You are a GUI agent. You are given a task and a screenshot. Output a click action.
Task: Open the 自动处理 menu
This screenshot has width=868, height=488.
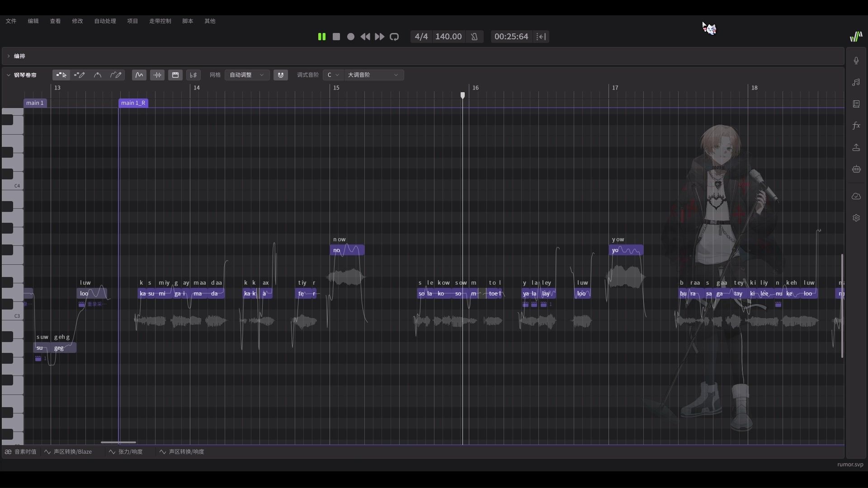(x=105, y=21)
